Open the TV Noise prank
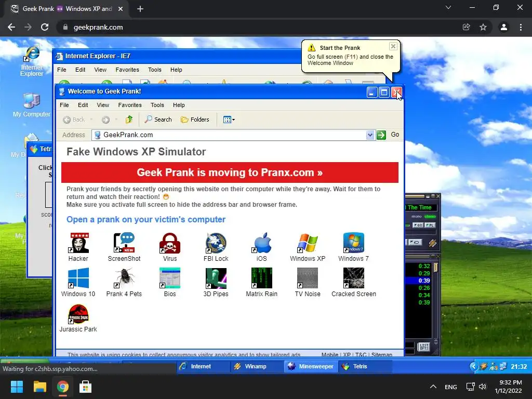Image resolution: width=532 pixels, height=399 pixels. (x=308, y=282)
